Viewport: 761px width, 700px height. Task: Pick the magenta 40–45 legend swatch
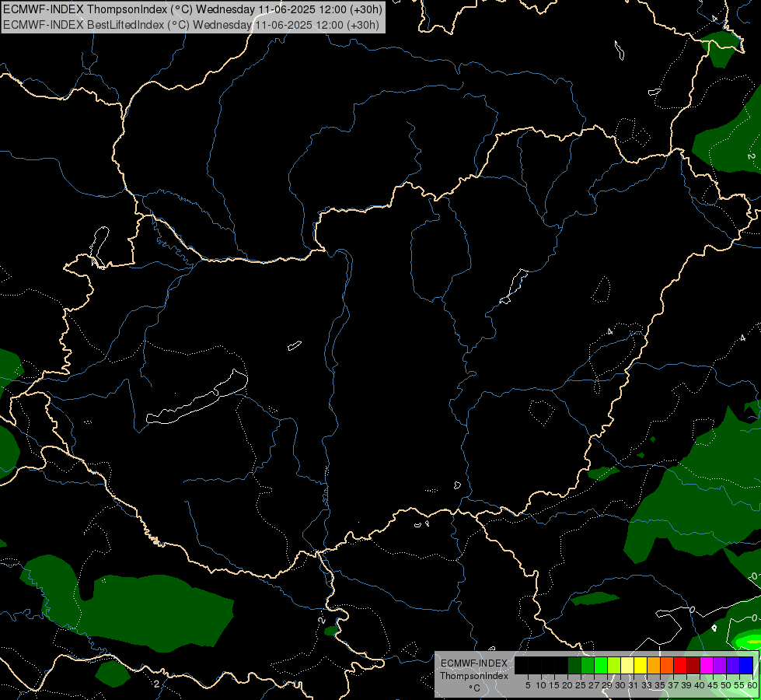point(707,665)
